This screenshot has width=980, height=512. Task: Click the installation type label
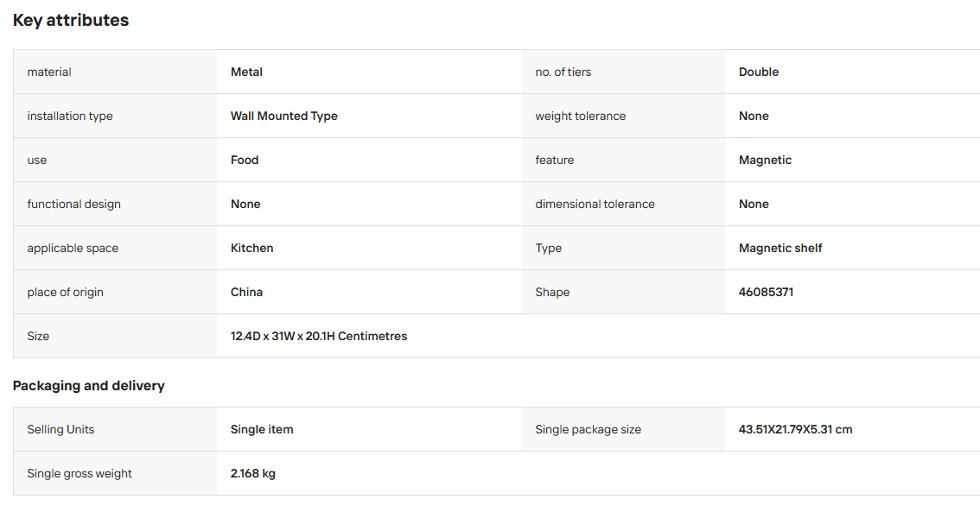[x=70, y=117]
